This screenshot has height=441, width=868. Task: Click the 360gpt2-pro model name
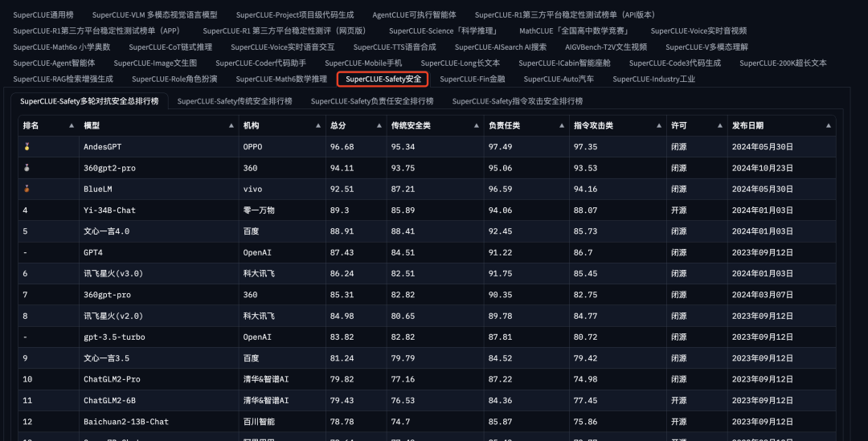point(109,168)
